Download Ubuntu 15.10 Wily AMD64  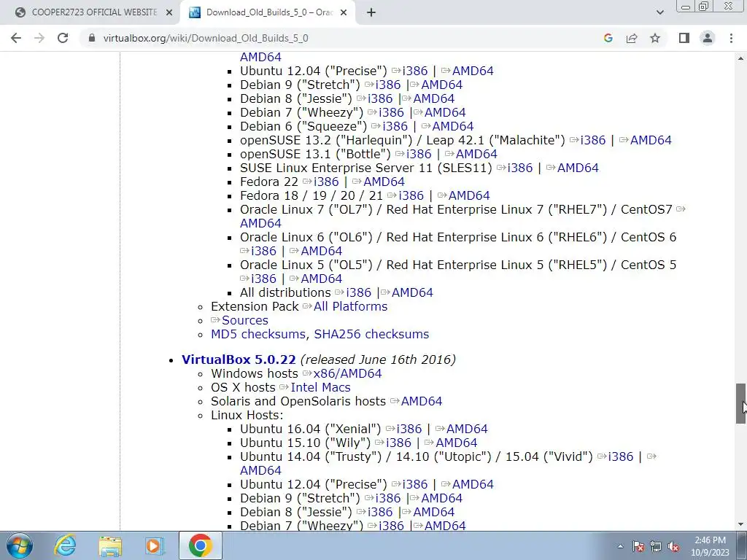(457, 443)
